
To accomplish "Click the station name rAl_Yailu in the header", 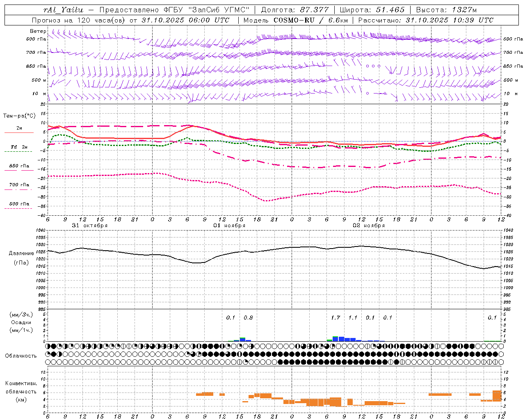I will click(x=63, y=10).
